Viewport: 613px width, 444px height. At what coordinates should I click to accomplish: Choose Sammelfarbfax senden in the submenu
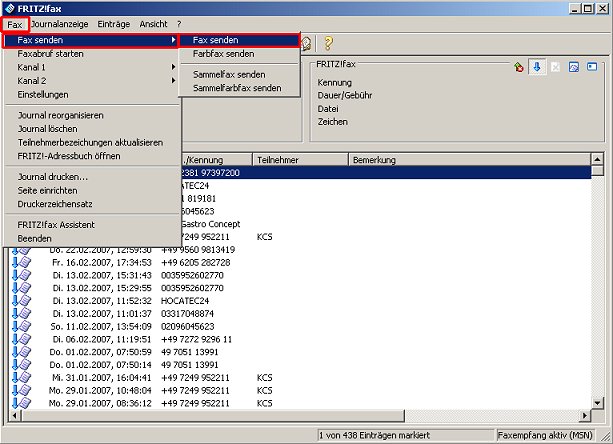point(239,88)
